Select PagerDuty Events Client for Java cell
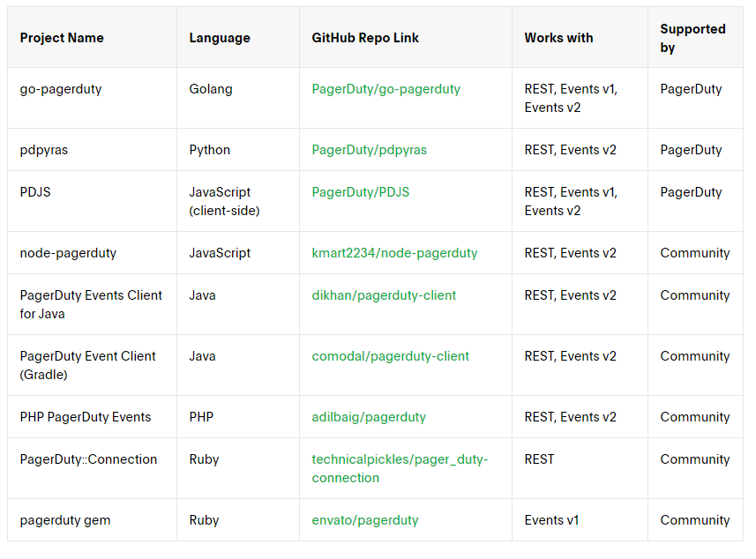The width and height of the screenshot is (756, 559). [x=91, y=304]
